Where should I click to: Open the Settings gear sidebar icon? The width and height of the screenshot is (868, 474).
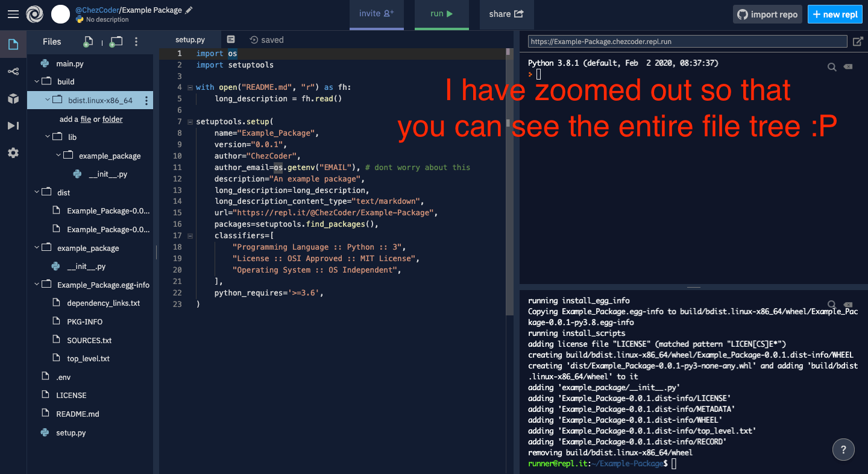tap(13, 153)
